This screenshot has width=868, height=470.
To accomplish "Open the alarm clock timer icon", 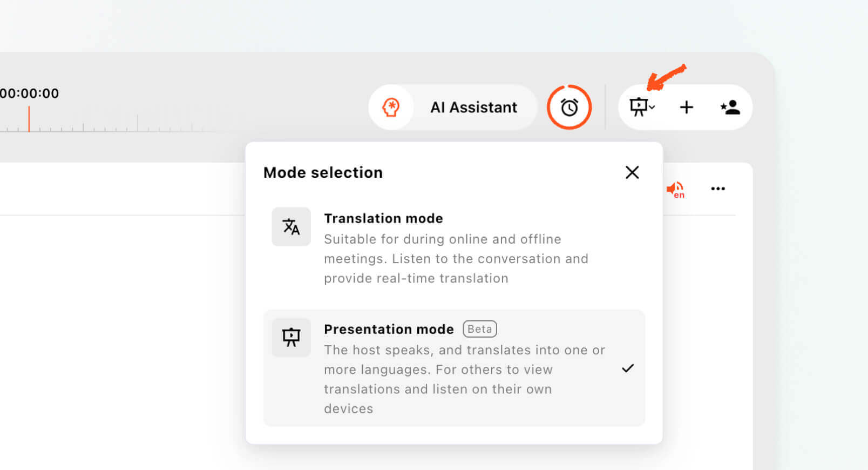I will [569, 107].
